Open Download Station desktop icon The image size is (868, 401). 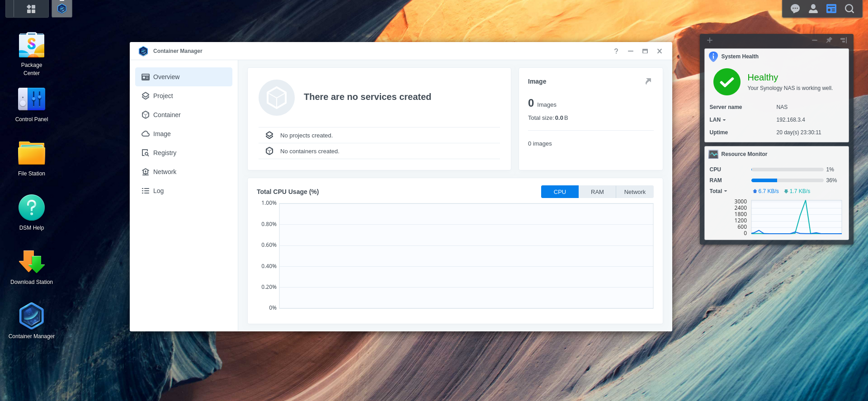point(32,262)
